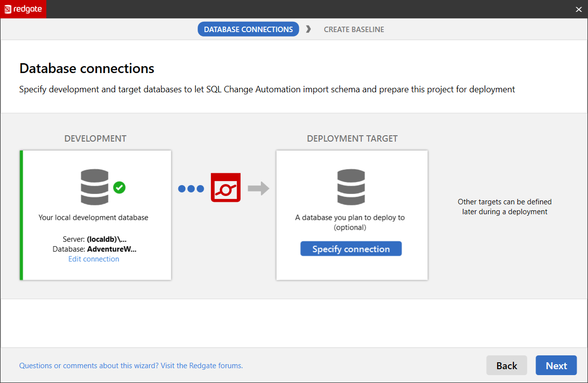Click the red SQL Change Automation icon

click(225, 188)
